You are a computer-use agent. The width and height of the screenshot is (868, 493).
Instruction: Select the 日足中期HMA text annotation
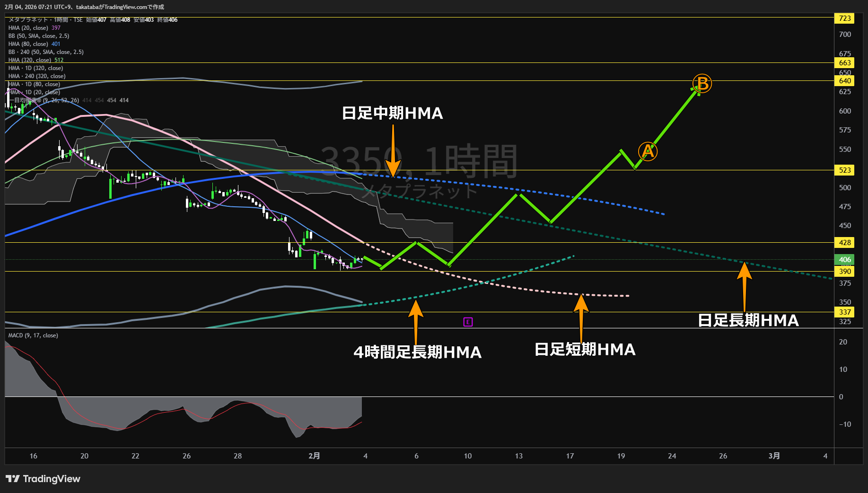[392, 113]
